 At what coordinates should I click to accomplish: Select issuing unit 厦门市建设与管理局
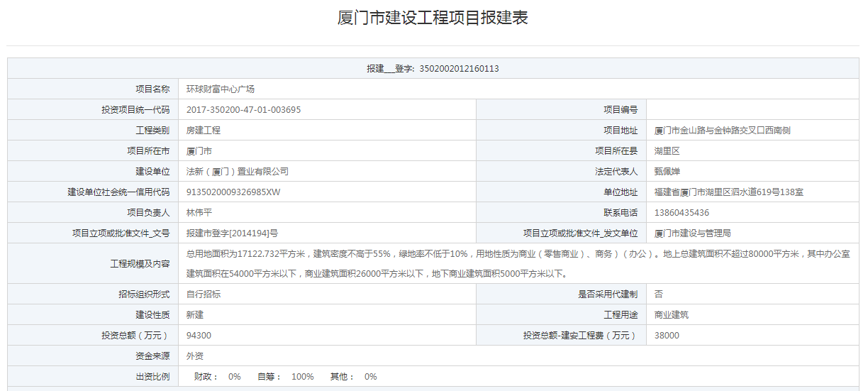coord(693,233)
